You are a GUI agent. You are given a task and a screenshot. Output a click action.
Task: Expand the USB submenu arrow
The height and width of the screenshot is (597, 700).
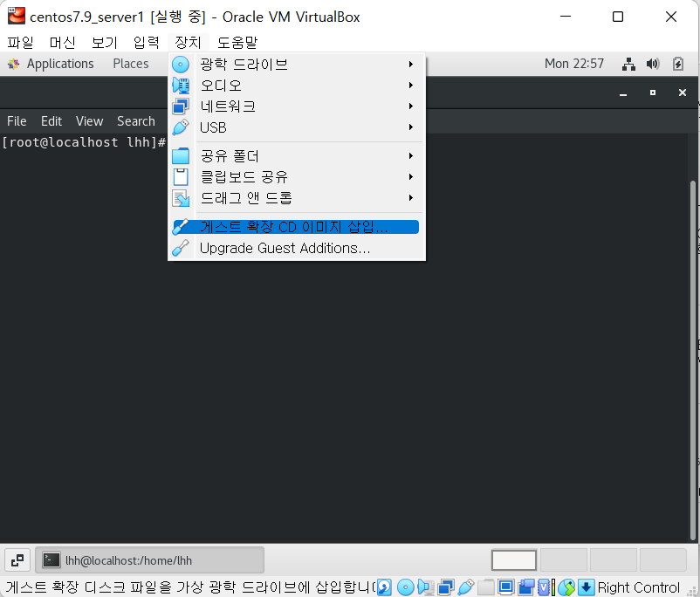pyautogui.click(x=411, y=127)
